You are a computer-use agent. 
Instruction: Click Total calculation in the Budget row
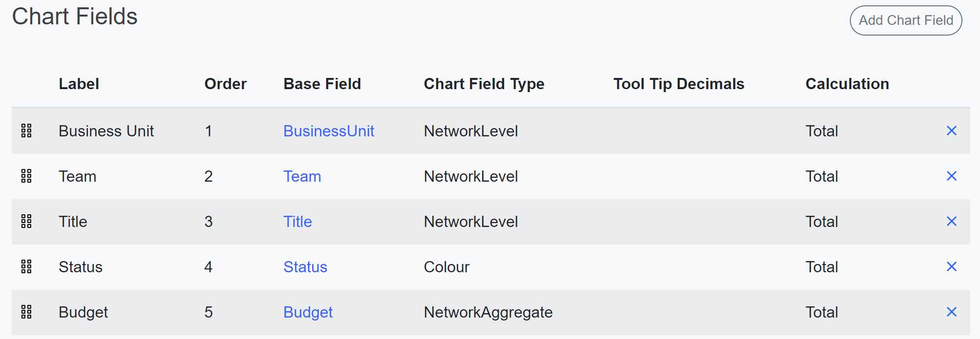pos(822,312)
